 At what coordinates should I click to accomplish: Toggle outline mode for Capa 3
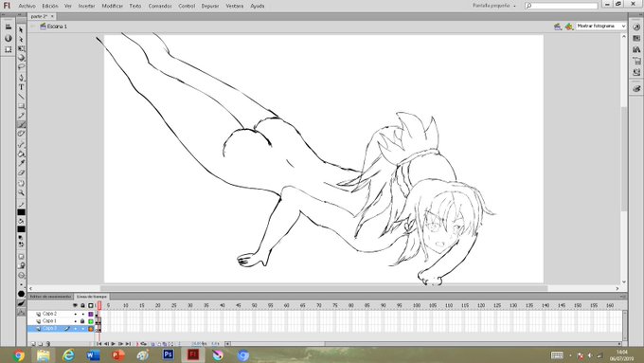91,329
